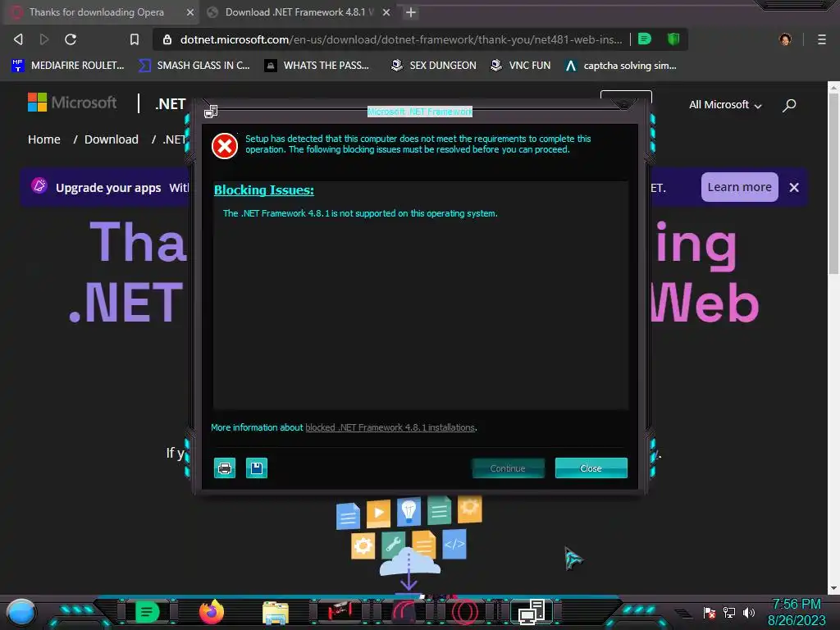Open the browser profile avatar

click(785, 39)
